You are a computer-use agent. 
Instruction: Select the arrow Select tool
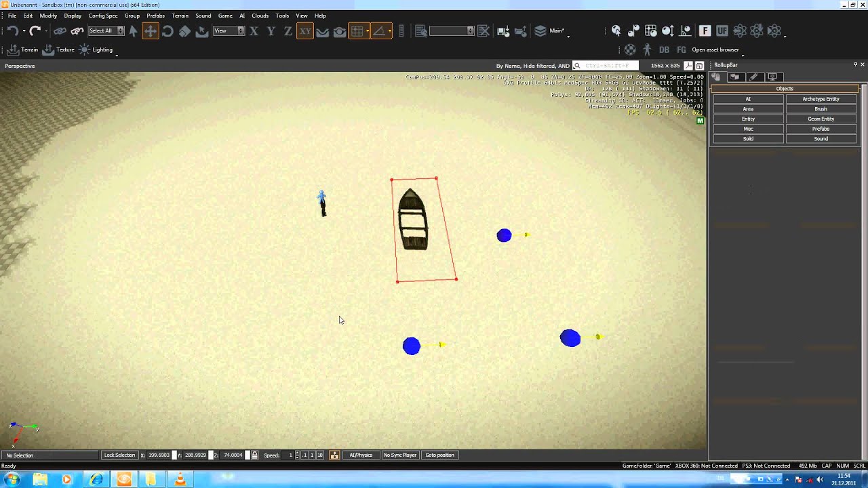(x=133, y=30)
